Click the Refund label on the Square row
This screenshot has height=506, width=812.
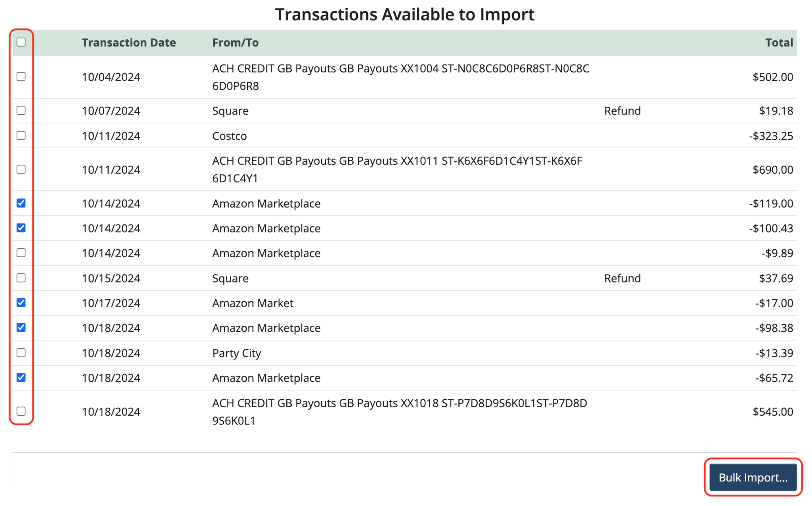[622, 111]
